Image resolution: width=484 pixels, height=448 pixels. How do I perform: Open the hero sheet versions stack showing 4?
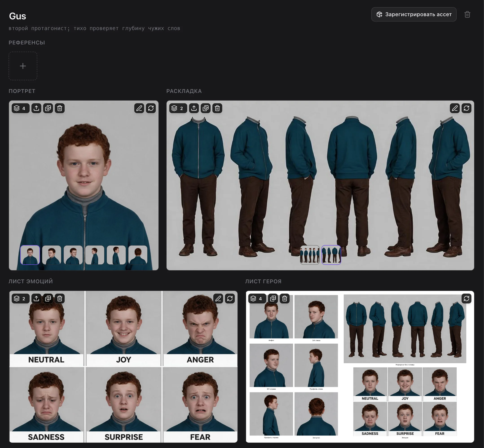pos(257,299)
